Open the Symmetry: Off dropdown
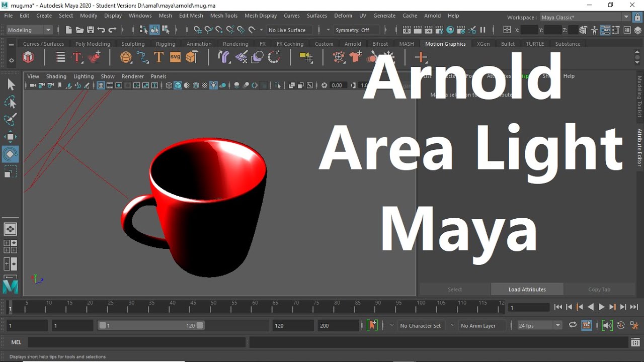 coord(357,30)
